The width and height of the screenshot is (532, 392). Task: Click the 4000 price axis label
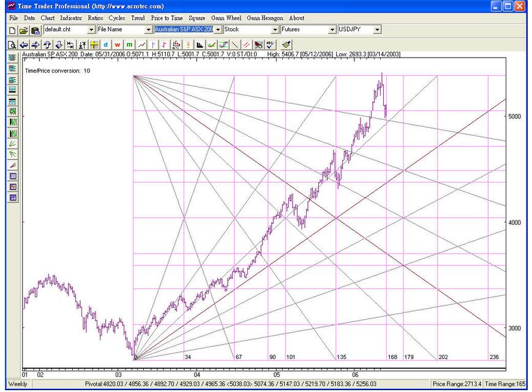tap(514, 222)
